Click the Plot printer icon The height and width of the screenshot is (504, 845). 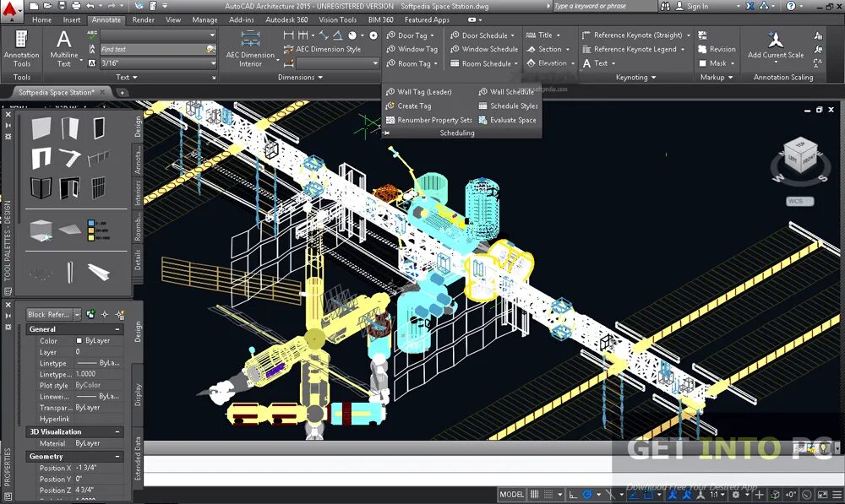click(x=77, y=6)
